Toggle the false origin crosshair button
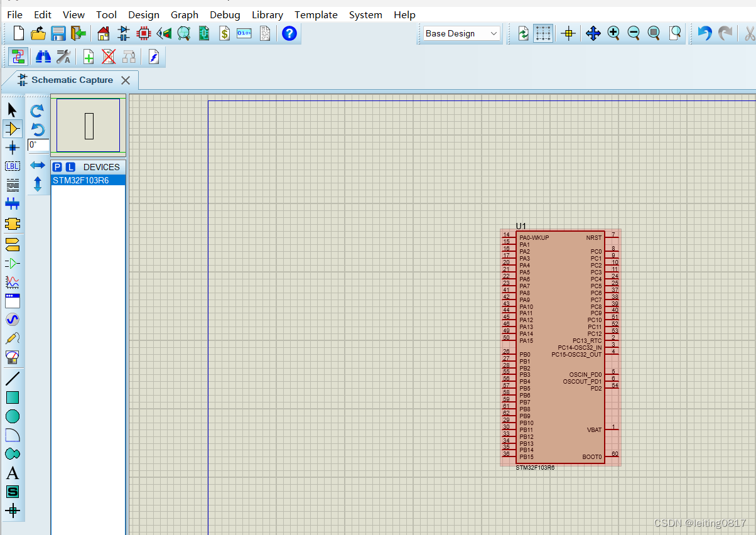Screen dimensions: 756x535 pos(568,33)
